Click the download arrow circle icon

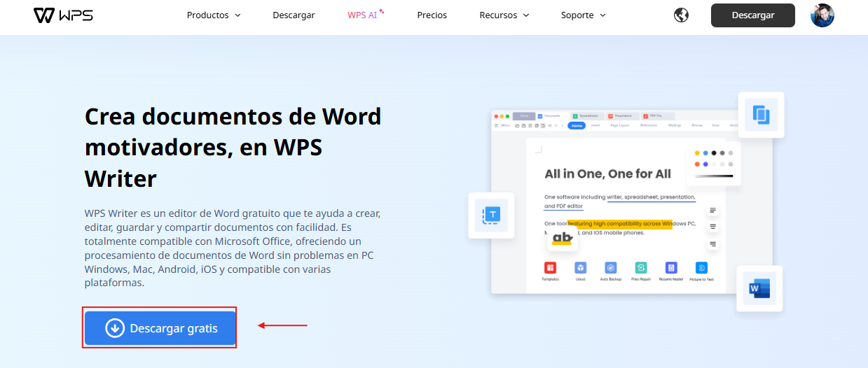(x=115, y=328)
